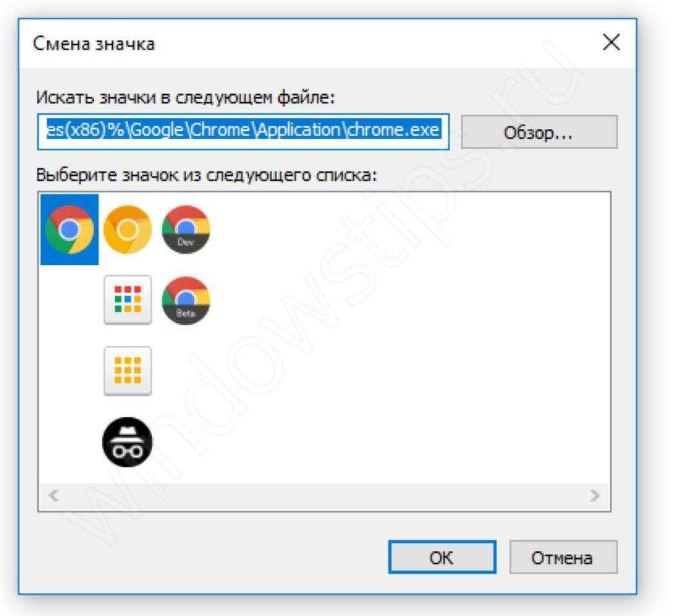Confirm with the OK button
673x616 pixels.
tap(442, 557)
